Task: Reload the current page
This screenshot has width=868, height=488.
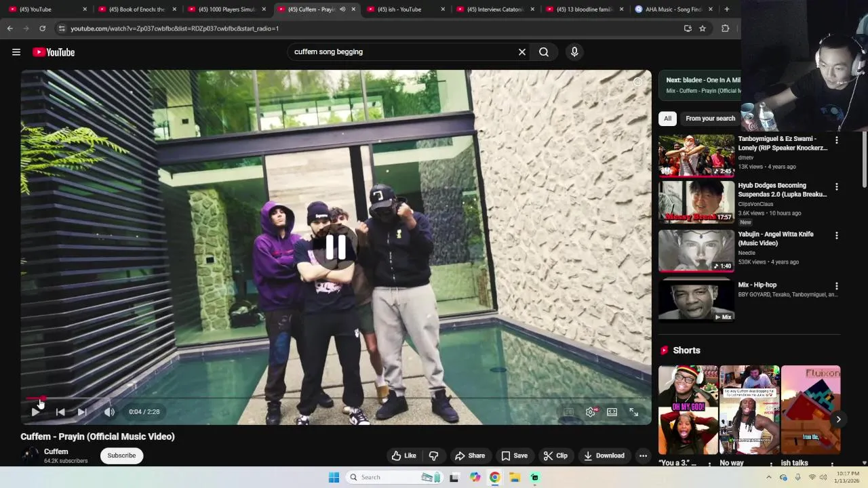Action: (x=42, y=28)
